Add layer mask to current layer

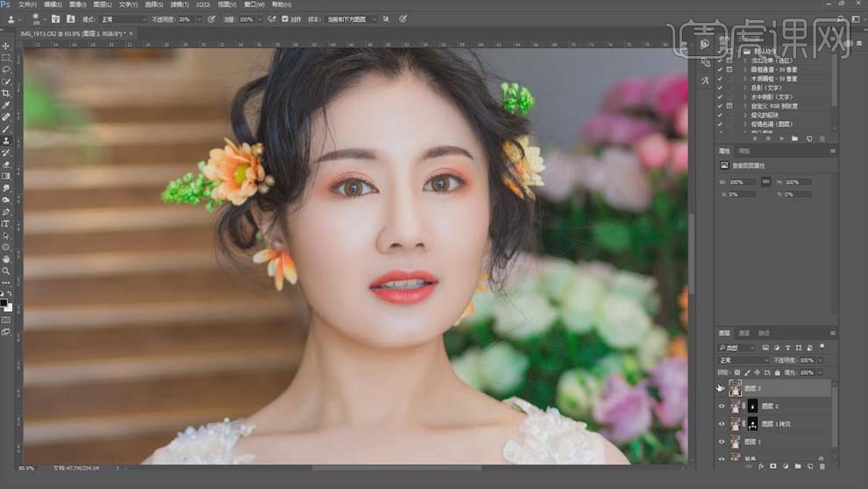click(x=773, y=466)
